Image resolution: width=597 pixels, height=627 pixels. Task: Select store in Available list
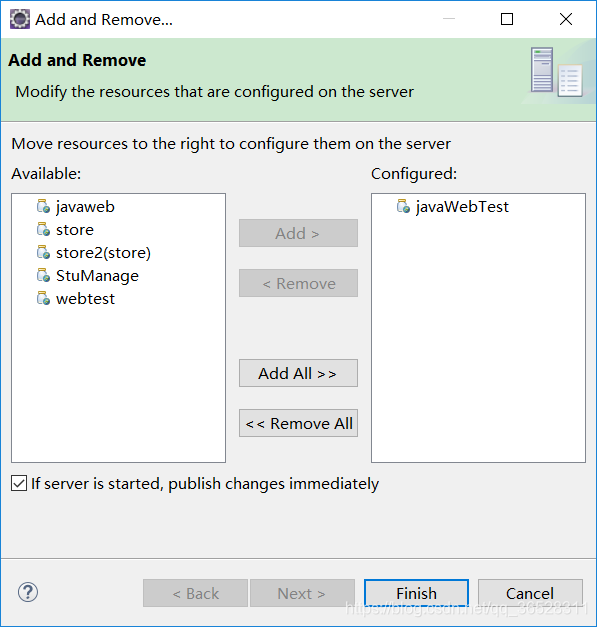coord(75,230)
